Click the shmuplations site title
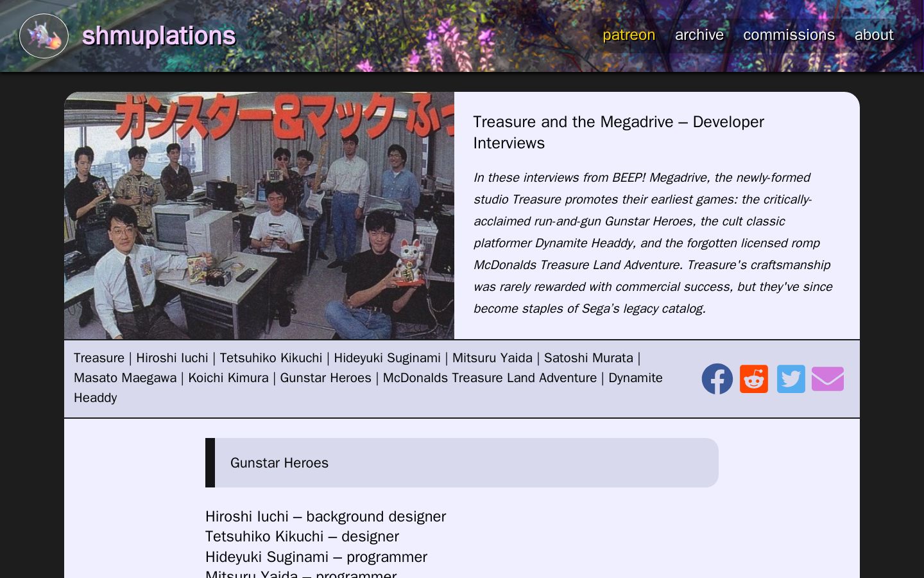Viewport: 924px width, 578px height. [159, 36]
